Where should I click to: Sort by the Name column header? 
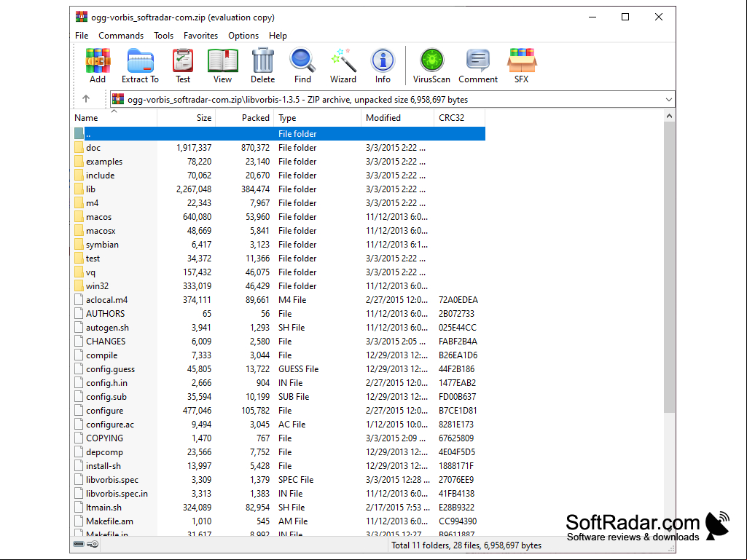click(x=114, y=118)
